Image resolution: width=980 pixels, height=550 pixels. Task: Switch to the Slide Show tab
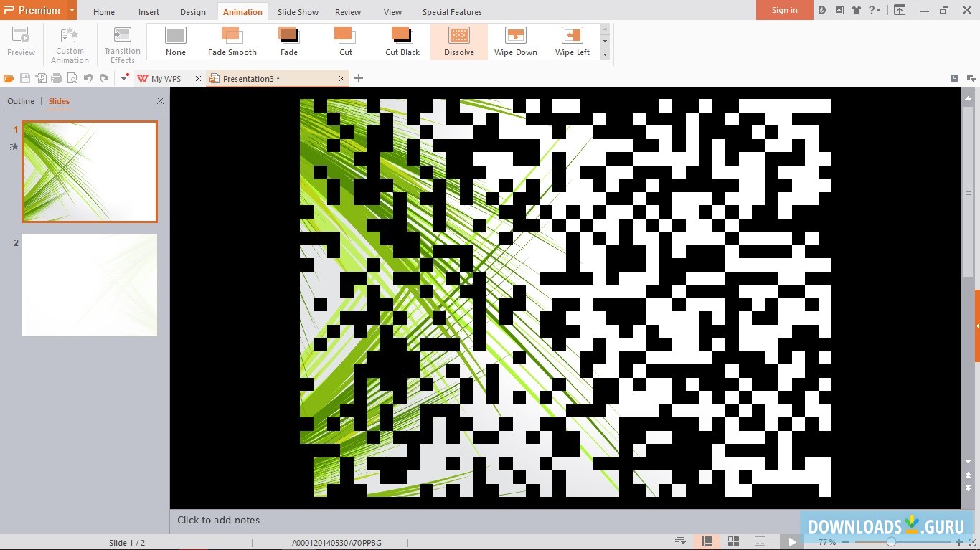[298, 11]
